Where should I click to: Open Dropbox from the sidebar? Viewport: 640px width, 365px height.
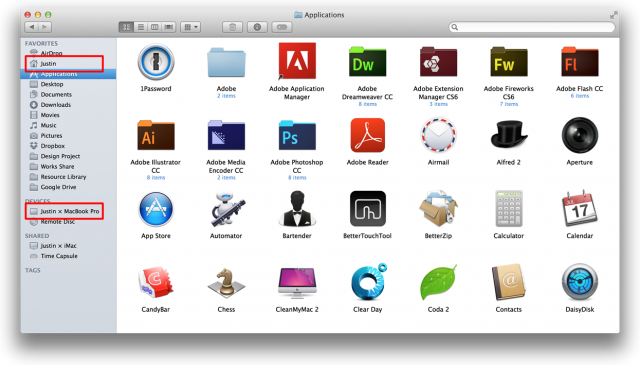point(69,146)
